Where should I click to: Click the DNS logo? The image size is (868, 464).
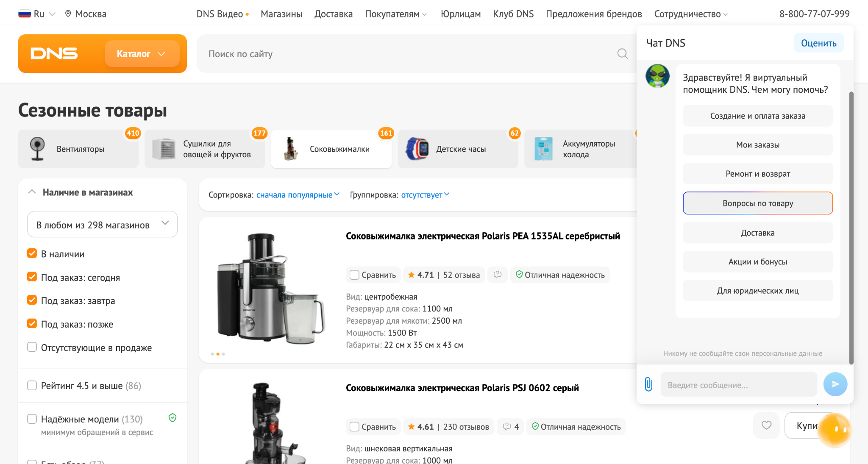coord(54,53)
